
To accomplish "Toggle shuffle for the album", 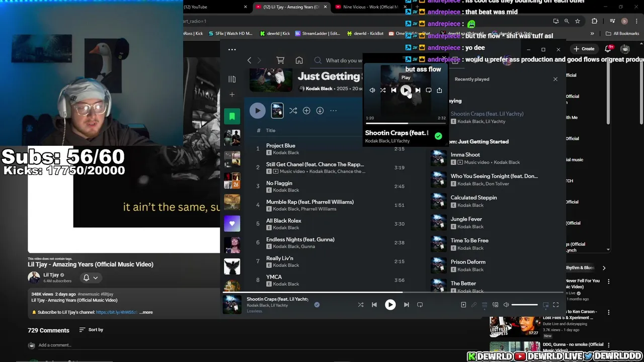I will (293, 111).
